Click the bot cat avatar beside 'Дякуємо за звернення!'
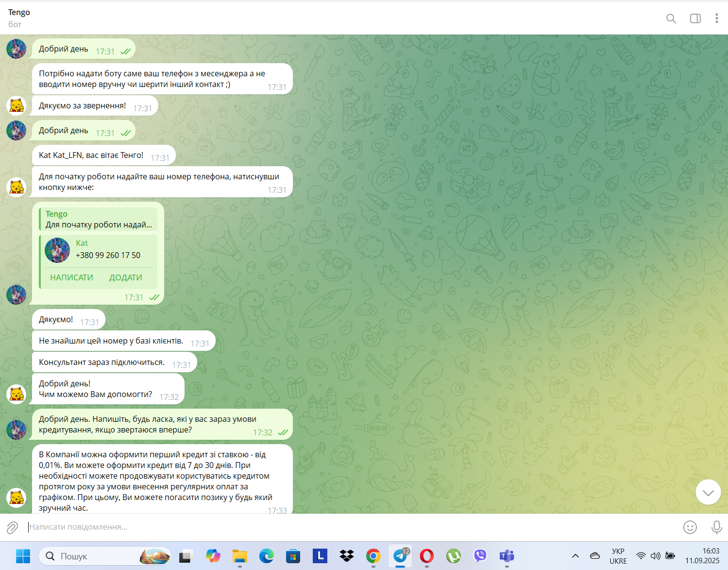The image size is (728, 570). [16, 105]
